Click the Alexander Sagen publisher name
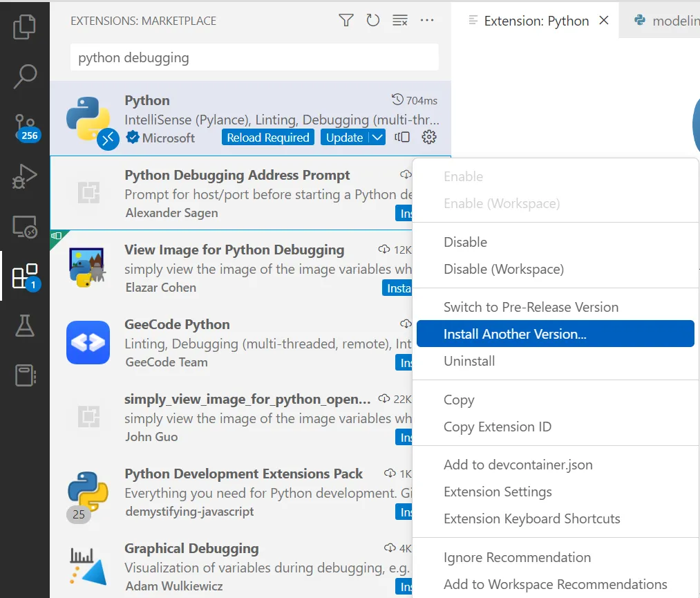This screenshot has height=598, width=700. coord(171,213)
